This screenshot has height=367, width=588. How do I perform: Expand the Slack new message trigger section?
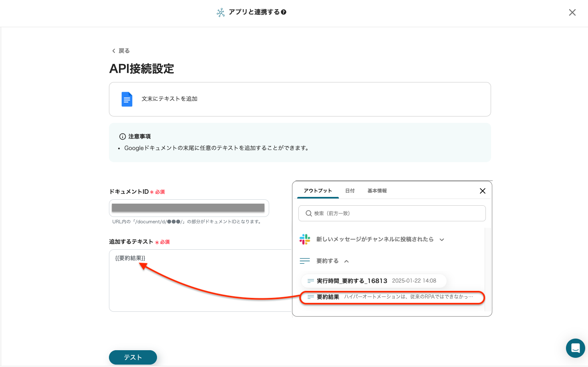pyautogui.click(x=442, y=240)
